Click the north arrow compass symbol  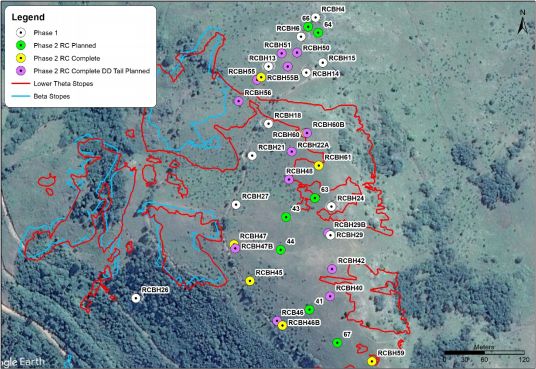pyautogui.click(x=522, y=23)
